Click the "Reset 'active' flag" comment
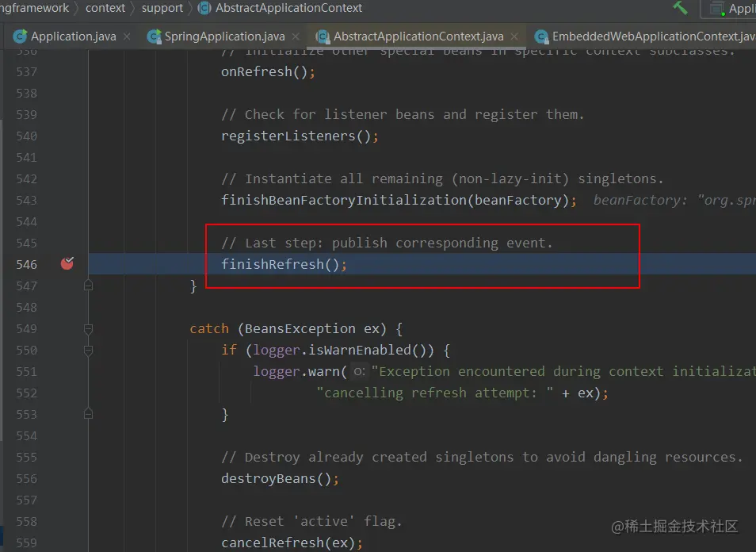 point(311,521)
